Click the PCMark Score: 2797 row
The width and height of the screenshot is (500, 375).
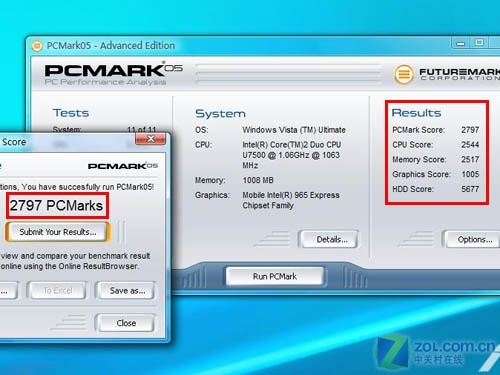click(435, 130)
